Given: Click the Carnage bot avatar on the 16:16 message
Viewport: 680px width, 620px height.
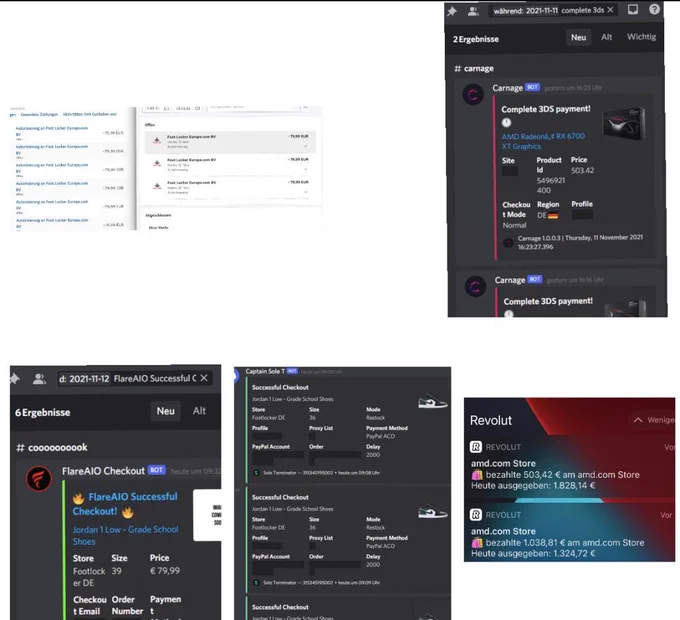Looking at the screenshot, I should [475, 286].
